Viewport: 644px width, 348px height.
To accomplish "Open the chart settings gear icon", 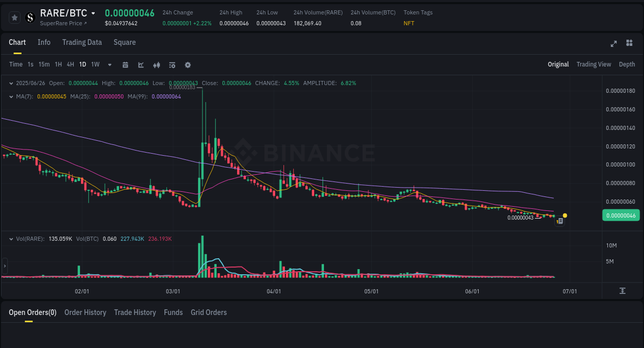I will (x=188, y=64).
